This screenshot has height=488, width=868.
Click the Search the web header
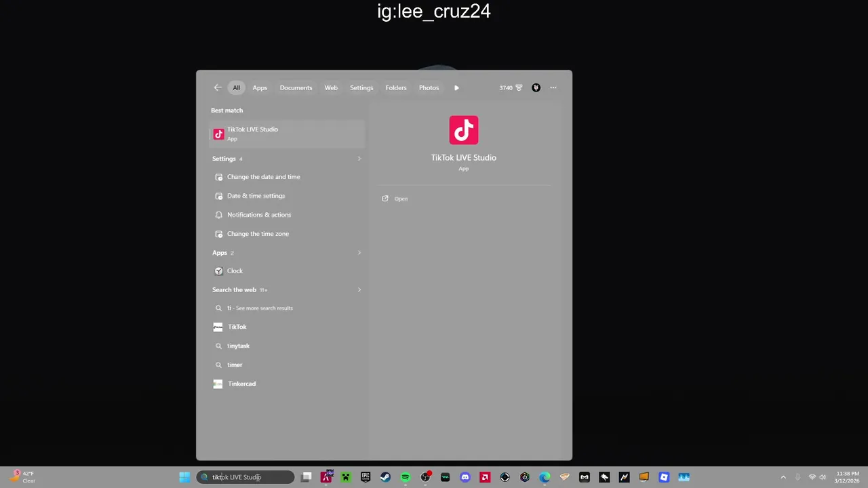(234, 289)
